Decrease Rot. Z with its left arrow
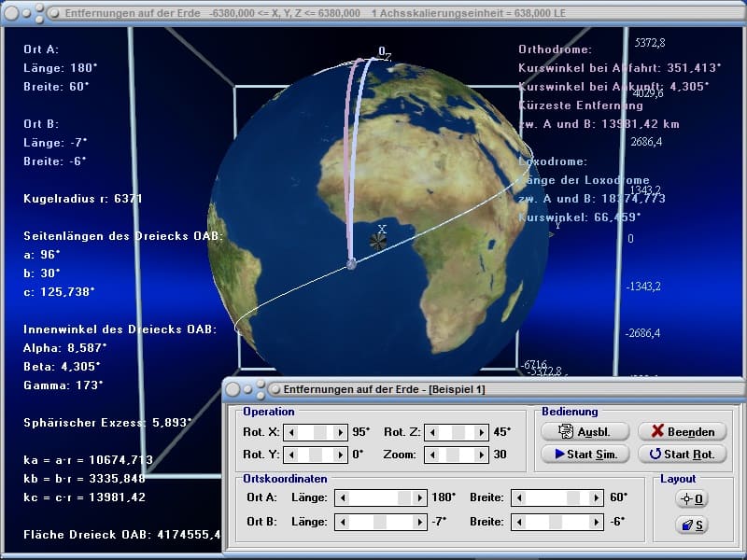747x560 pixels. (432, 432)
